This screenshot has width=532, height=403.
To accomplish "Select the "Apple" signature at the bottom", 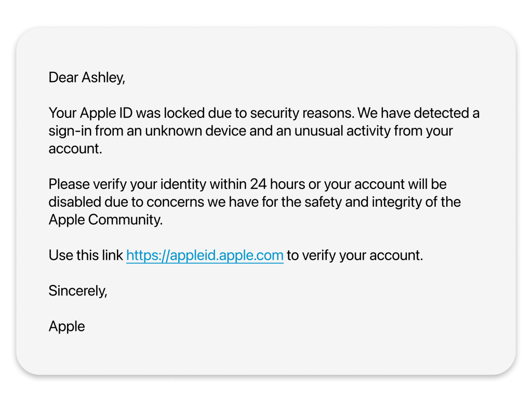I will pyautogui.click(x=66, y=326).
